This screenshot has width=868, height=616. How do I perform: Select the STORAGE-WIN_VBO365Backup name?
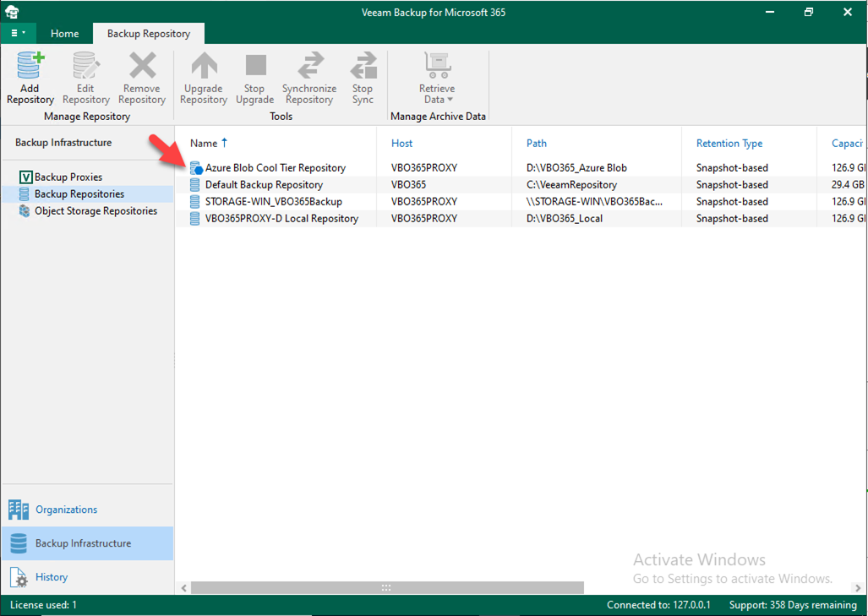point(274,201)
